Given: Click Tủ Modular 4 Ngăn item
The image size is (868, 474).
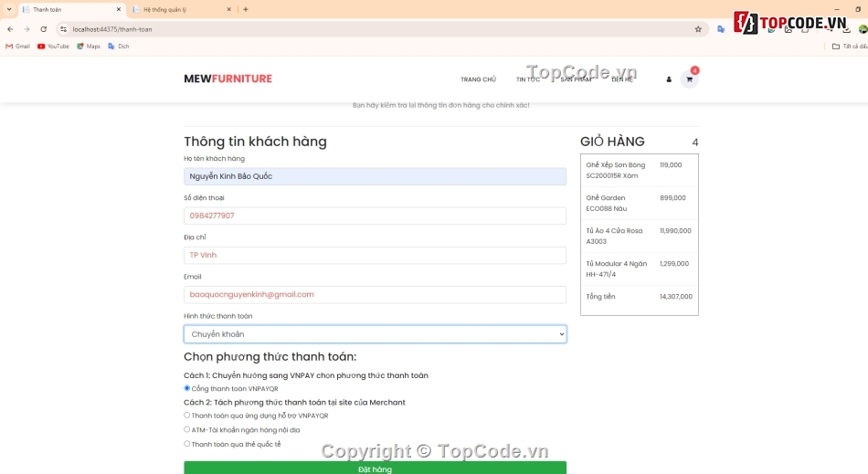Looking at the screenshot, I should 617,269.
